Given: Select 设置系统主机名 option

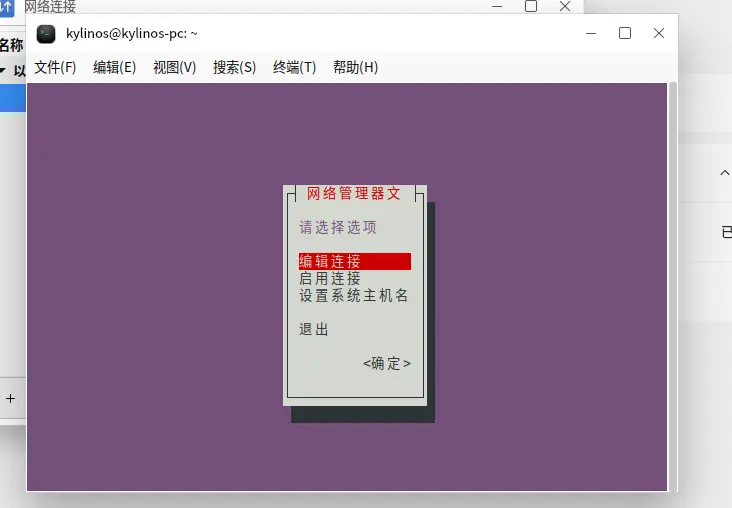Looking at the screenshot, I should click(x=354, y=296).
